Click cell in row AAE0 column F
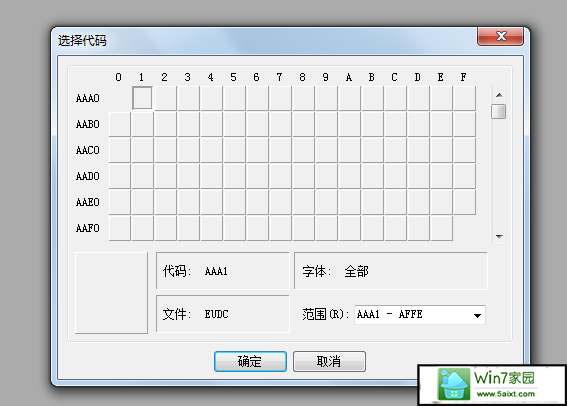Viewport: 567px width, 406px height. point(464,202)
